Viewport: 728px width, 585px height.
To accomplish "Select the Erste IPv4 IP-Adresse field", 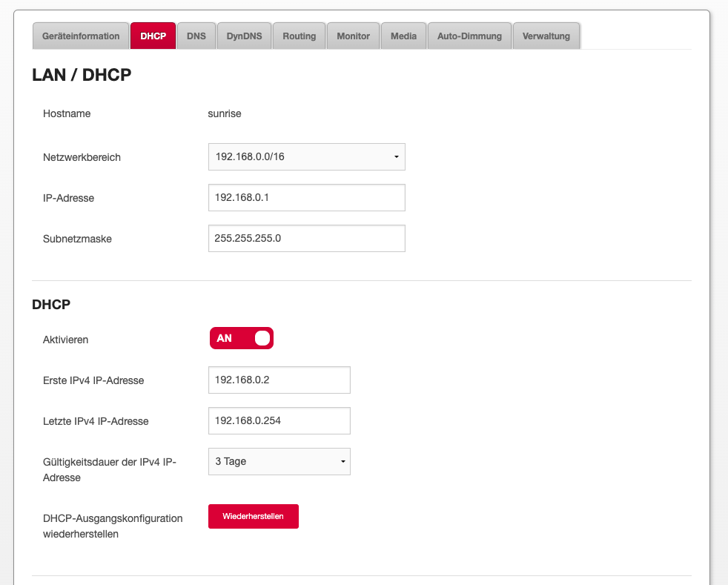I will 279,380.
